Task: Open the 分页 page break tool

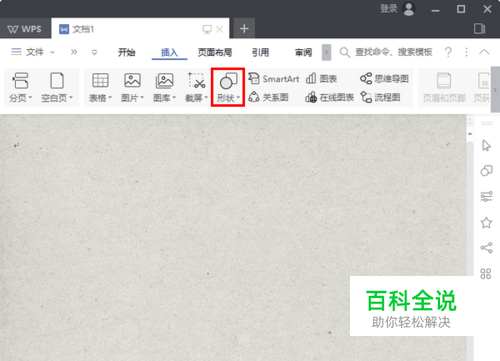Action: [x=21, y=87]
